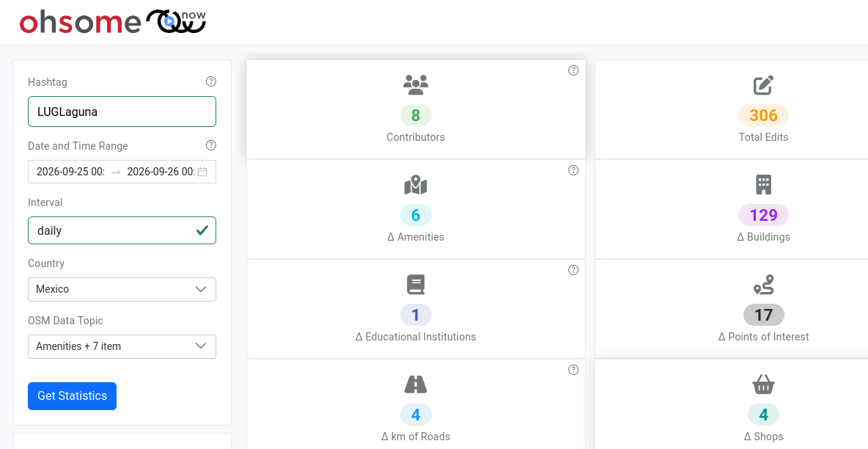Open help icon on Amenities card
868x449 pixels.
tap(573, 170)
